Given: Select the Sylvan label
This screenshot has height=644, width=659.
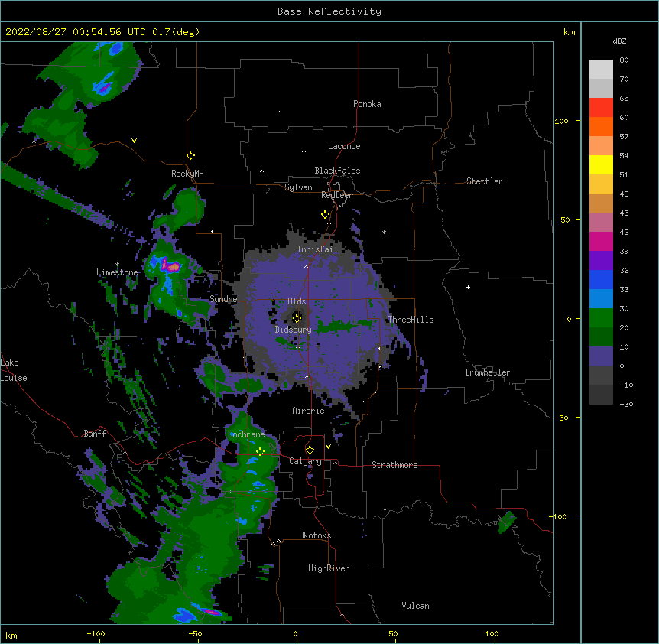Looking at the screenshot, I should 298,187.
